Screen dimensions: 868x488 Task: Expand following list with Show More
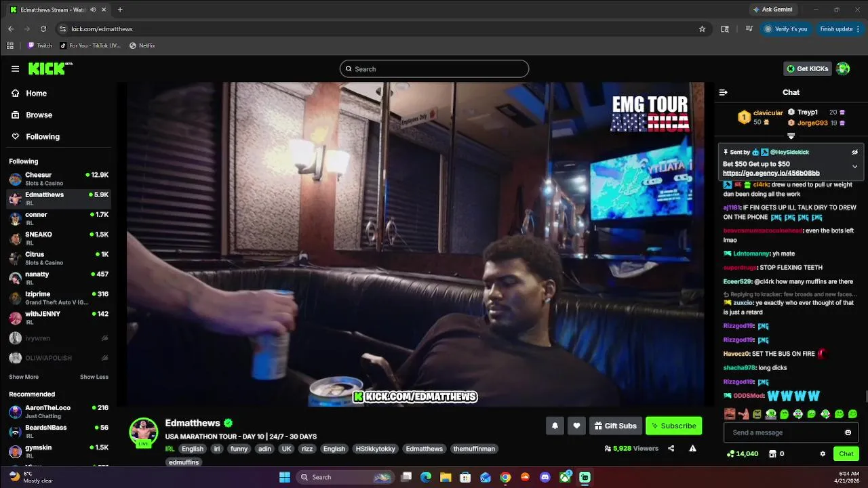click(24, 377)
